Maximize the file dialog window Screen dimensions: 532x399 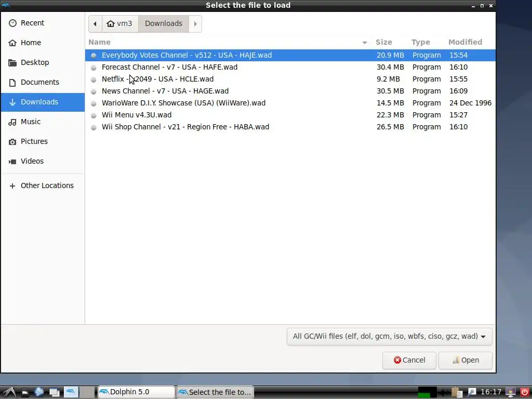[x=482, y=6]
